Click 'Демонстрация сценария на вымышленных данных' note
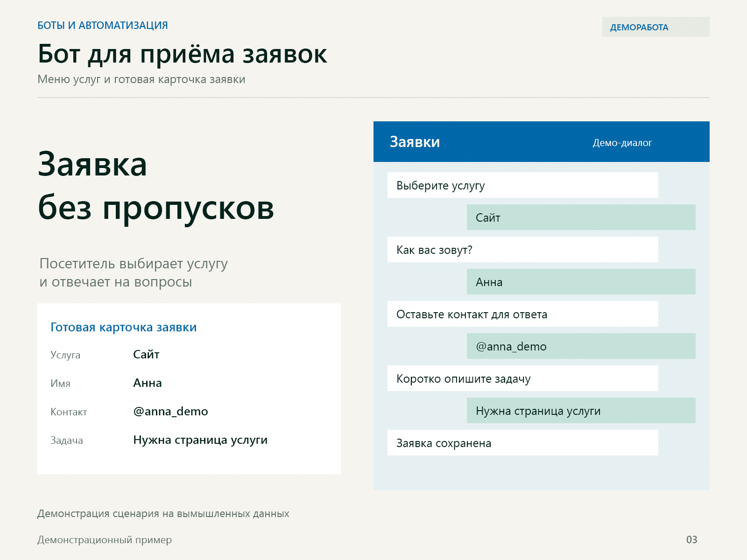This screenshot has width=747, height=560. pyautogui.click(x=163, y=514)
